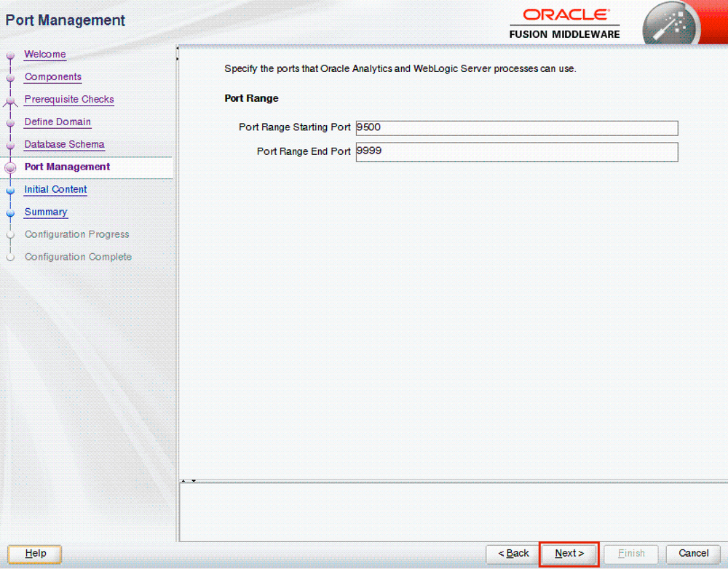This screenshot has width=728, height=569.
Task: Proceed with the Next button
Action: coord(569,554)
